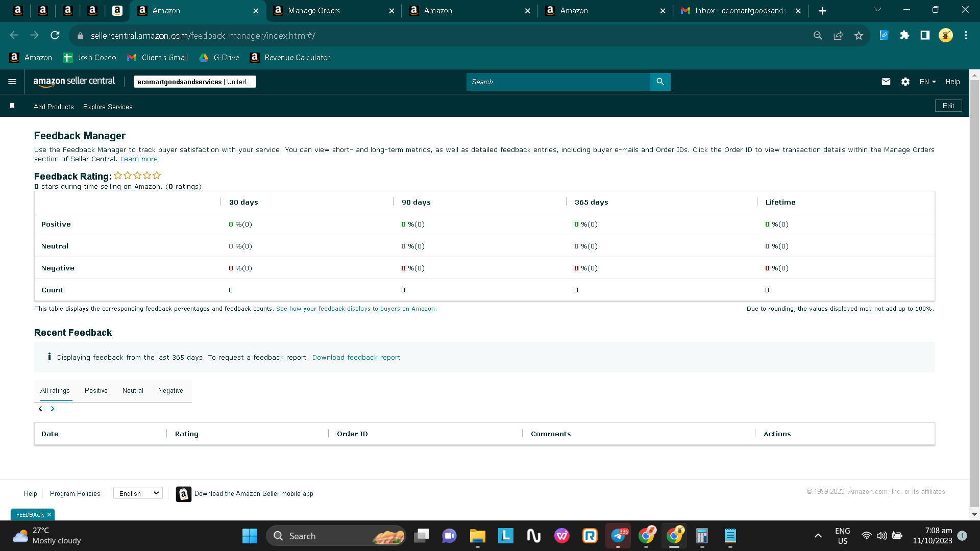
Task: Open the buyer messages envelope icon
Action: point(886,82)
